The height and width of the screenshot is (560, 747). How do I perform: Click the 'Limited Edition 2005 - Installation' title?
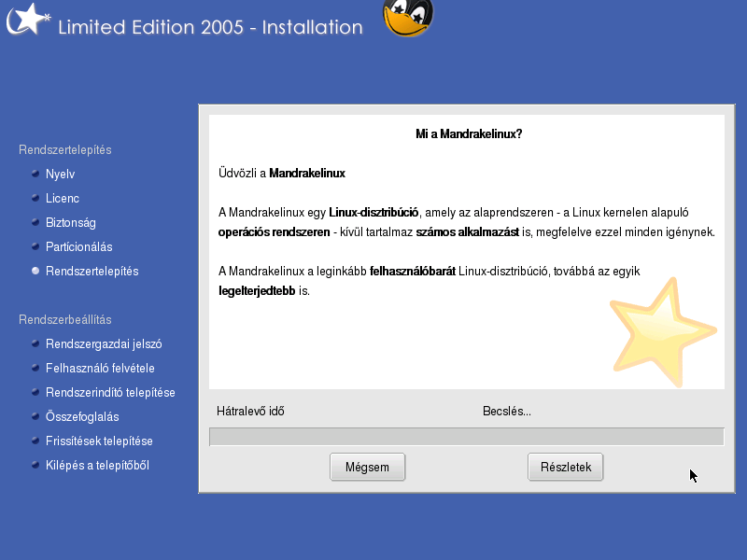211,27
